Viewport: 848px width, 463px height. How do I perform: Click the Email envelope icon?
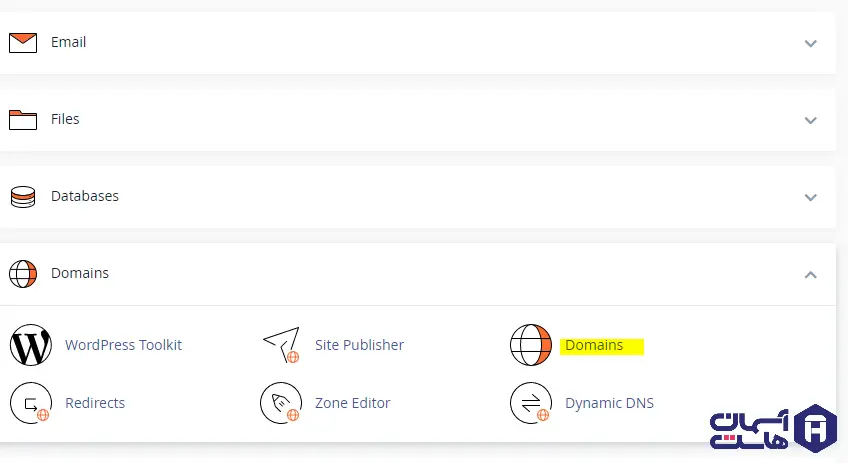(x=23, y=42)
